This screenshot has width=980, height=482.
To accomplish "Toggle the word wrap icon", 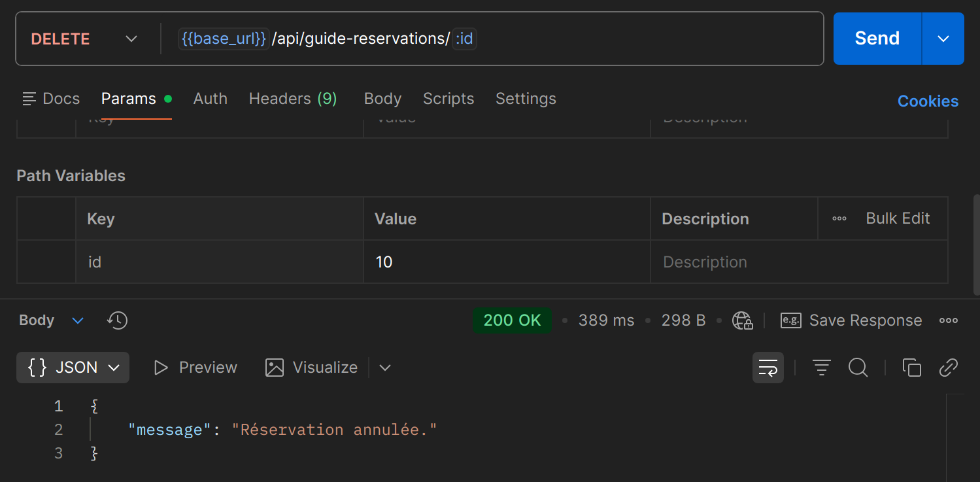I will point(768,368).
